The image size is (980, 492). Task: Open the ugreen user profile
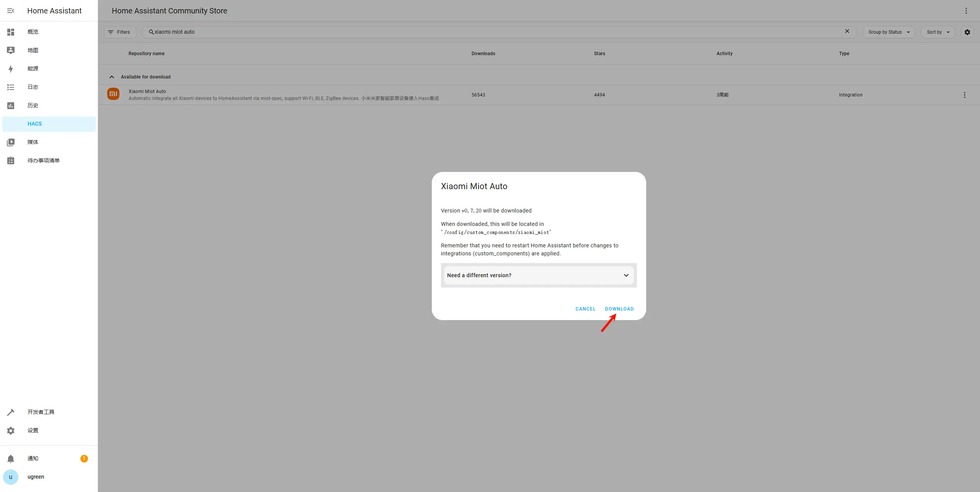click(36, 477)
